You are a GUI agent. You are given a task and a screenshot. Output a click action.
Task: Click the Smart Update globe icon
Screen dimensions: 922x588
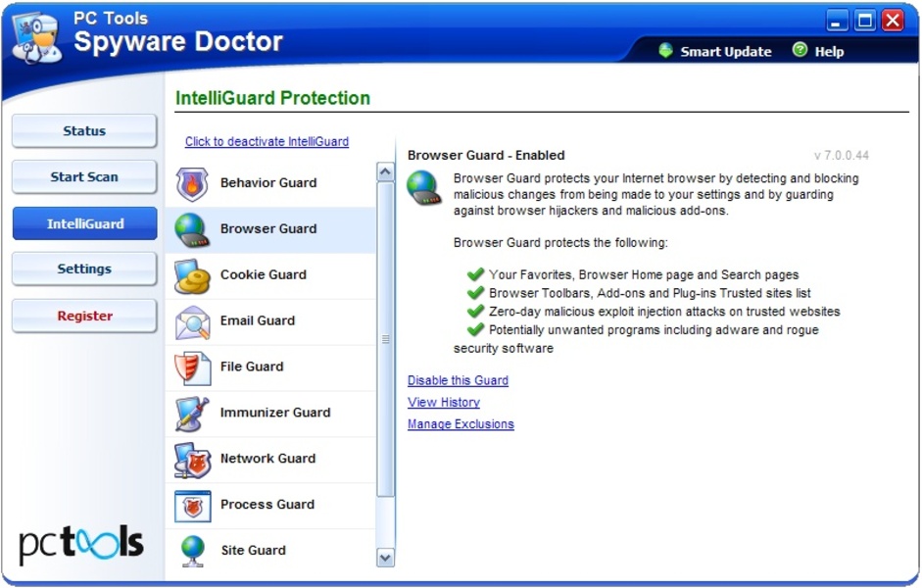[x=665, y=51]
